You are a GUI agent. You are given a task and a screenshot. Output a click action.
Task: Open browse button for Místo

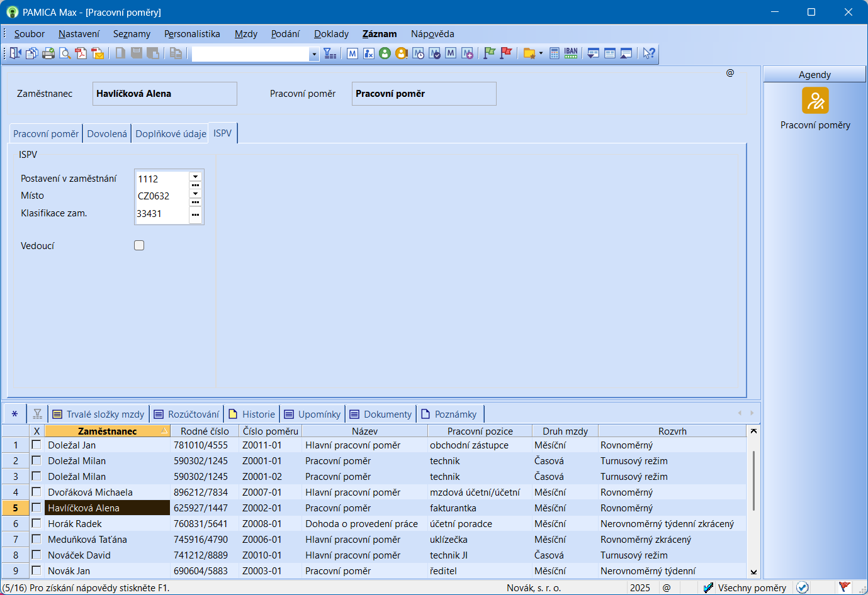195,203
